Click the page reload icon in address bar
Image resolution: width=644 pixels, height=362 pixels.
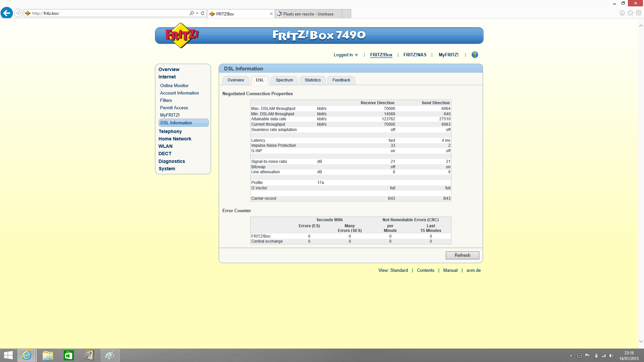pyautogui.click(x=203, y=13)
